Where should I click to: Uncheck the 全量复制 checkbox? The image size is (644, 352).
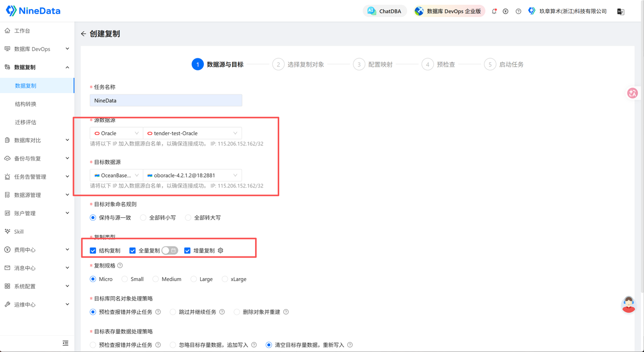(133, 250)
